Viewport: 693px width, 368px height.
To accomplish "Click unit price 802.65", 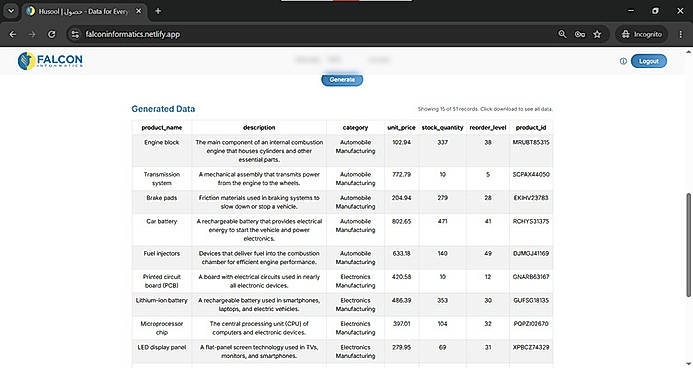I will pos(401,221).
